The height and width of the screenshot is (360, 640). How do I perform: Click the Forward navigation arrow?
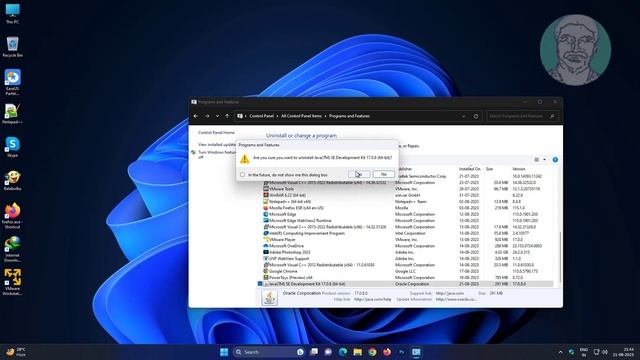(207, 116)
